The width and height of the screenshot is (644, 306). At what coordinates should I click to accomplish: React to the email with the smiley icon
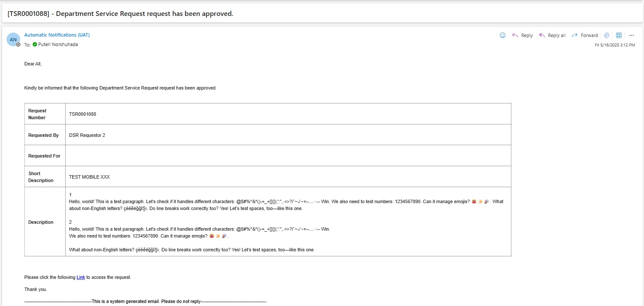(502, 35)
